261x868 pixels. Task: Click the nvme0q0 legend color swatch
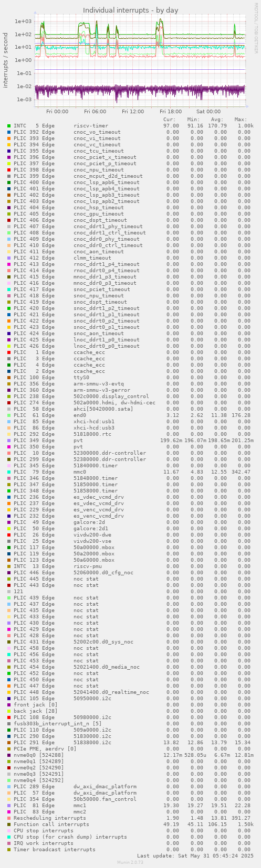[9, 755]
